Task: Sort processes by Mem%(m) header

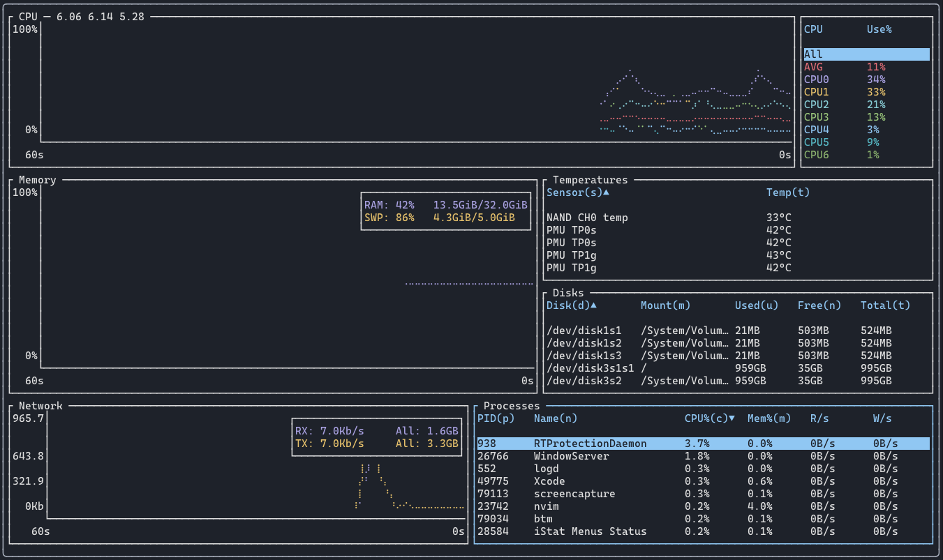Action: pos(769,418)
